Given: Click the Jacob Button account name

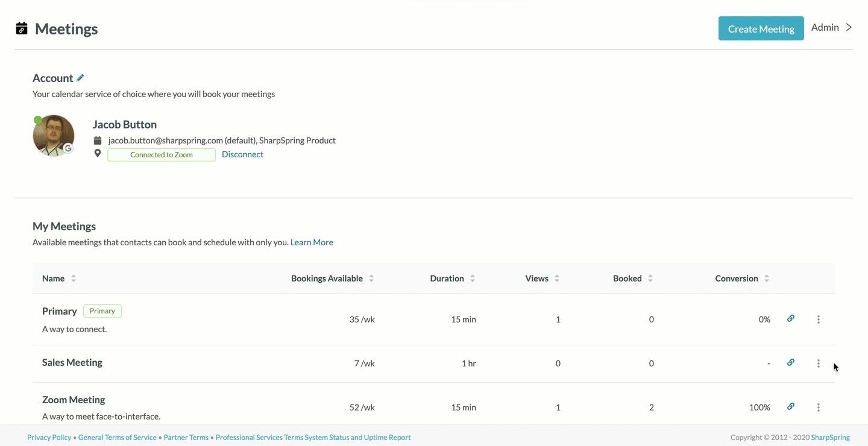Looking at the screenshot, I should 125,125.
